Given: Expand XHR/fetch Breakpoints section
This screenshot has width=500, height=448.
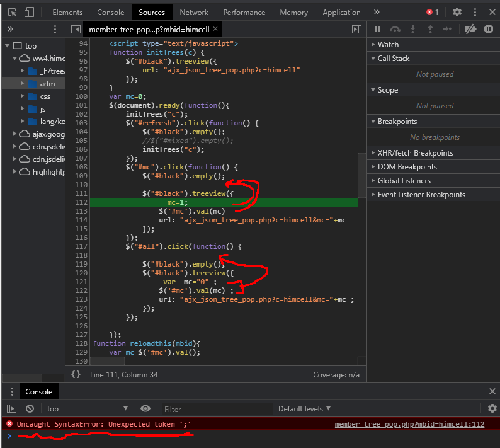Looking at the screenshot, I should pyautogui.click(x=414, y=153).
